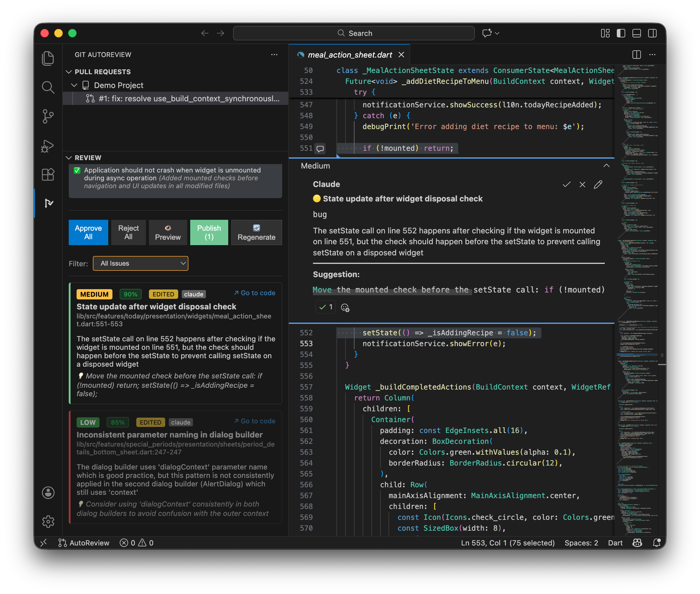Collapse the Medium severity comment panel

(607, 165)
